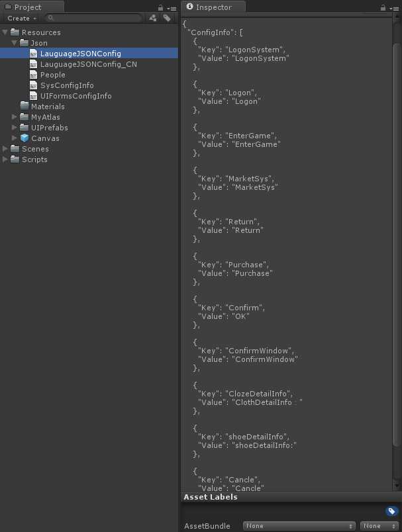Screen dimensions: 402x532
Task: Click the "Key": "MarketSys" line
Action: pyautogui.click(x=236, y=179)
